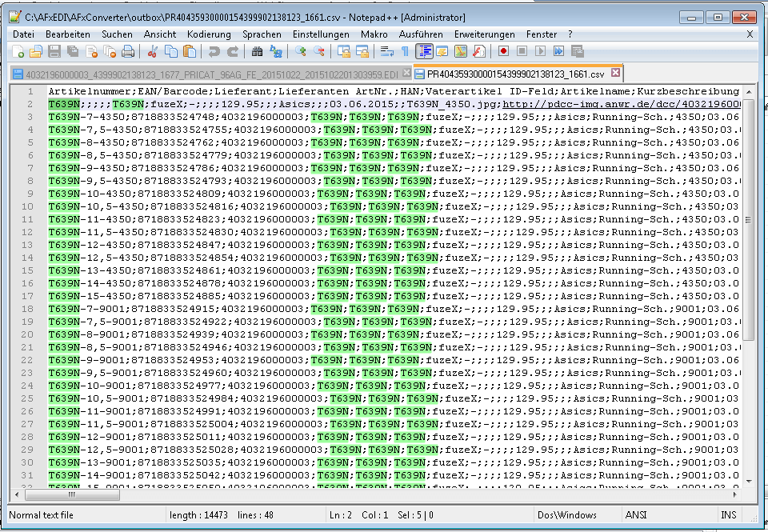Toggle word wrap in toolbar
Viewport: 768px width, 532px height.
click(387, 51)
